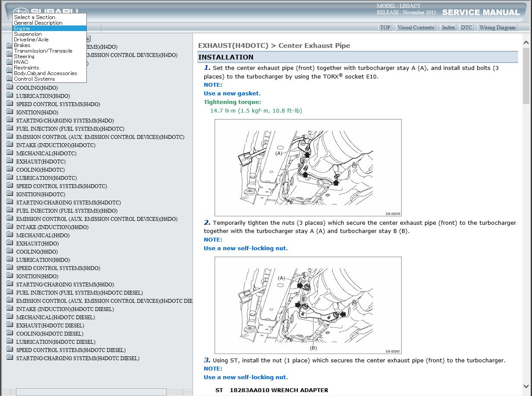Click folder icon beside IGNITION(H4DOTC)
This screenshot has width=532, height=396.
pyautogui.click(x=9, y=194)
